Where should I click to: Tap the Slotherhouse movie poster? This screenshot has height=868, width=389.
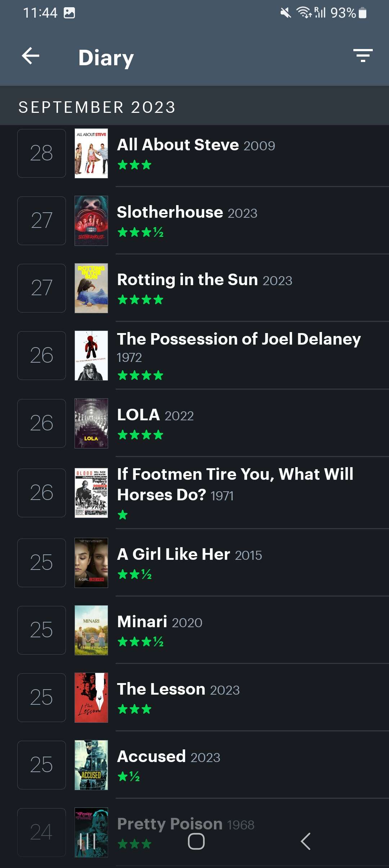click(91, 221)
